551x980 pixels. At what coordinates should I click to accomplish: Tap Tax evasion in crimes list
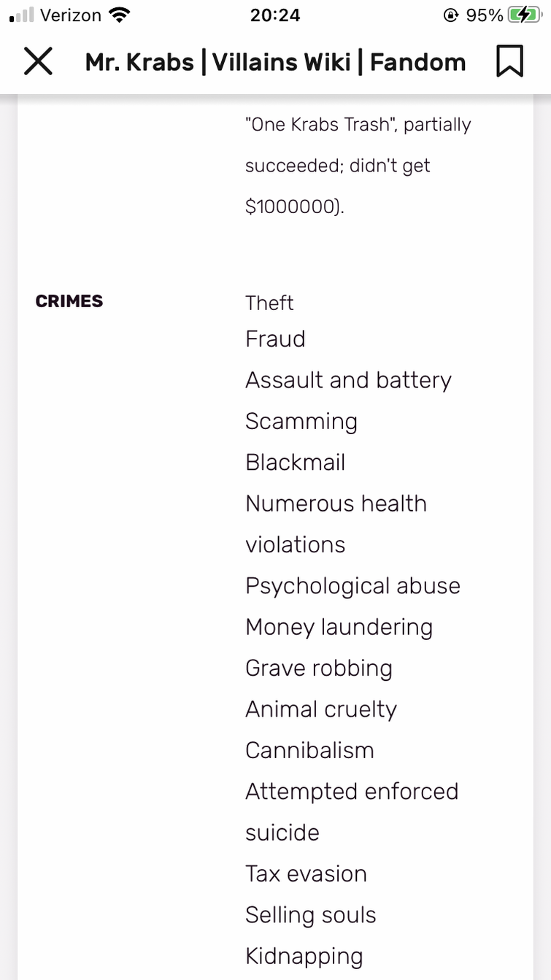[306, 873]
